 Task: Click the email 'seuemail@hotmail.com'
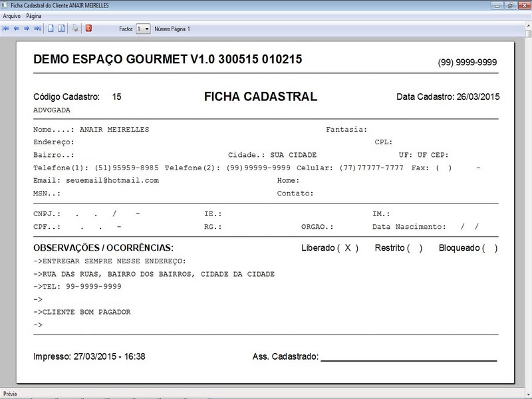[112, 180]
